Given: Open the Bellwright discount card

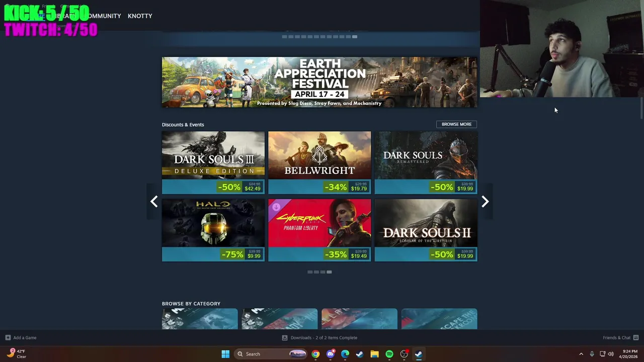Looking at the screenshot, I should [319, 162].
